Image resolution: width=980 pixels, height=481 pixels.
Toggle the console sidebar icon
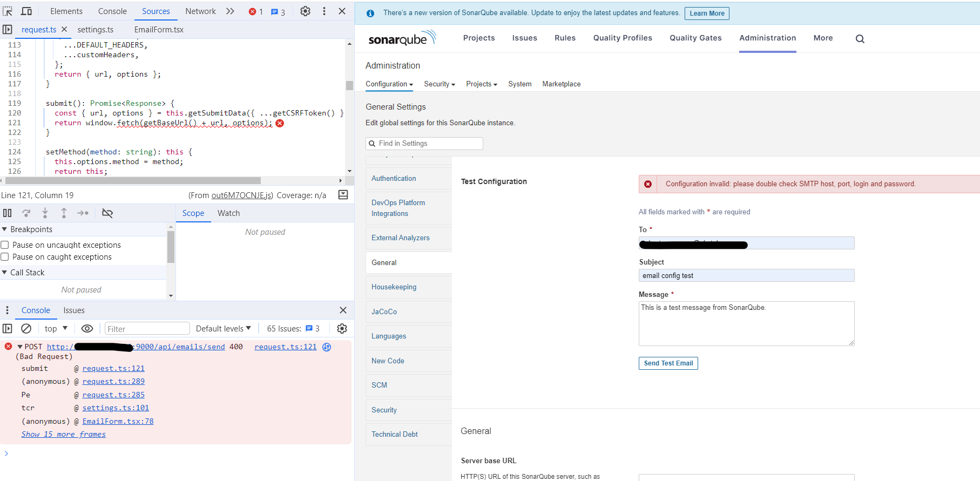8,329
